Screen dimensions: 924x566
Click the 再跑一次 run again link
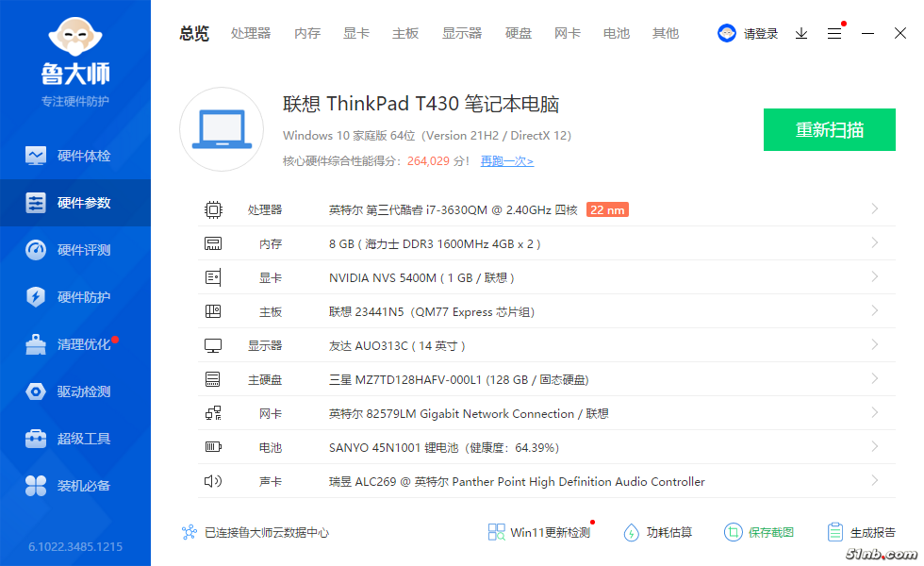pos(506,161)
